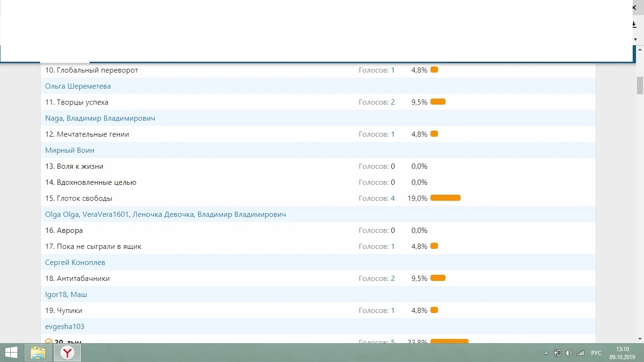Close the browser panel with the X
The width and height of the screenshot is (644, 362).
635,8
